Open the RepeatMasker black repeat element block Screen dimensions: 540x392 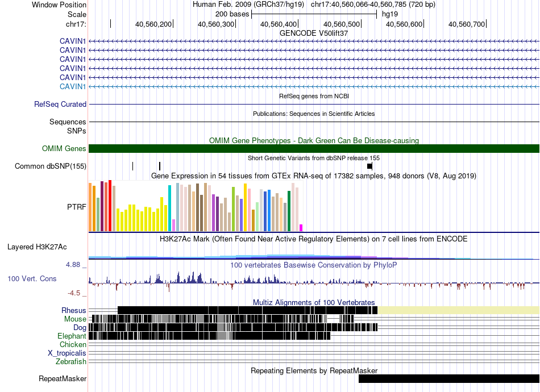tap(448, 378)
